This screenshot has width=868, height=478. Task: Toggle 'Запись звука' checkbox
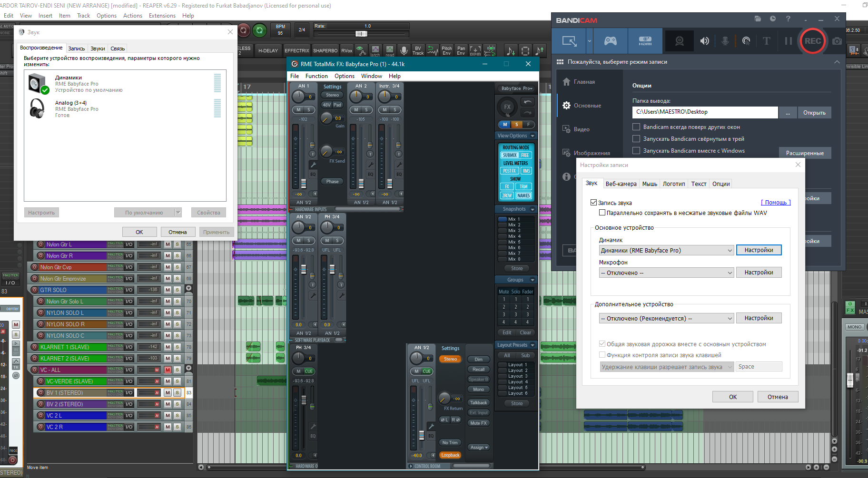594,203
